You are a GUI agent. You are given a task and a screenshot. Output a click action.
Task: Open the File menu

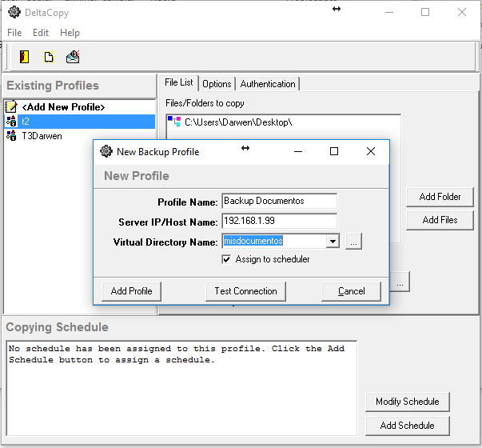pyautogui.click(x=14, y=33)
